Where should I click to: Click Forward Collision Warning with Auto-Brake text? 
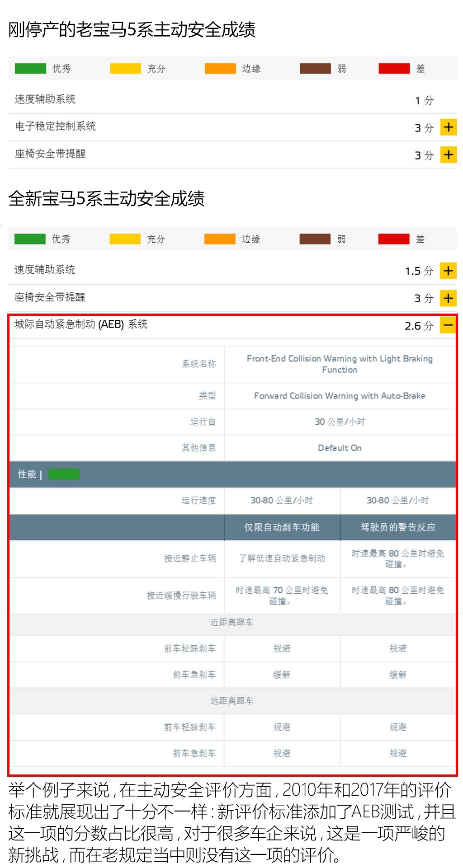340,396
